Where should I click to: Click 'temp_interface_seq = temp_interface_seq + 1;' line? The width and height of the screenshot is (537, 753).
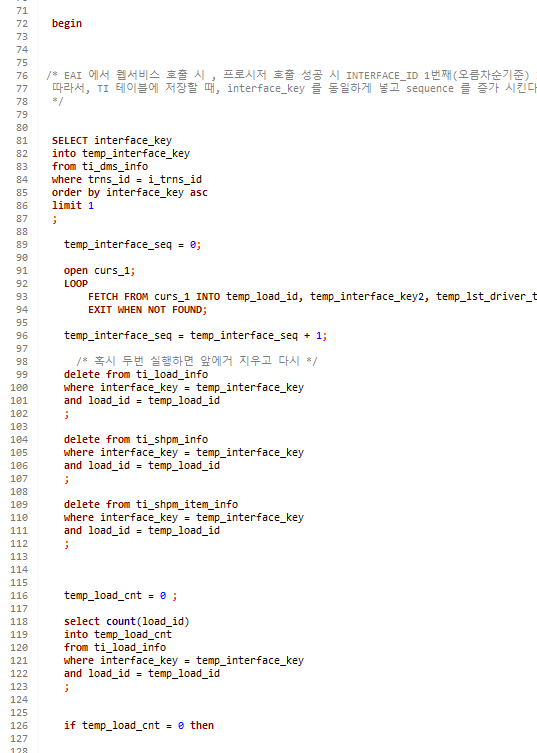click(195, 336)
